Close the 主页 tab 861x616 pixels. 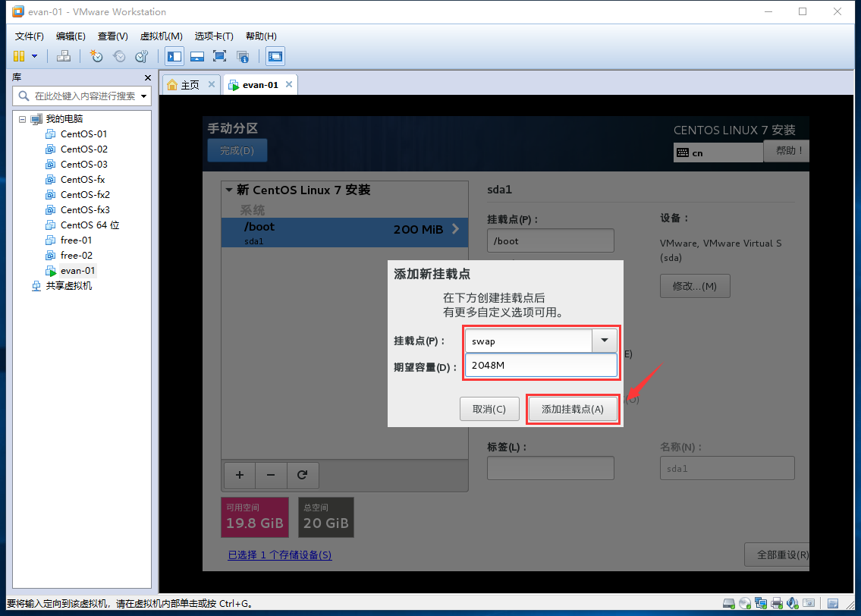coord(212,84)
